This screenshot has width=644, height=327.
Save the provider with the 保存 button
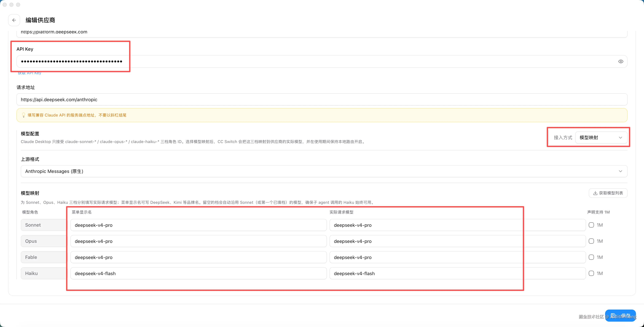(x=620, y=315)
